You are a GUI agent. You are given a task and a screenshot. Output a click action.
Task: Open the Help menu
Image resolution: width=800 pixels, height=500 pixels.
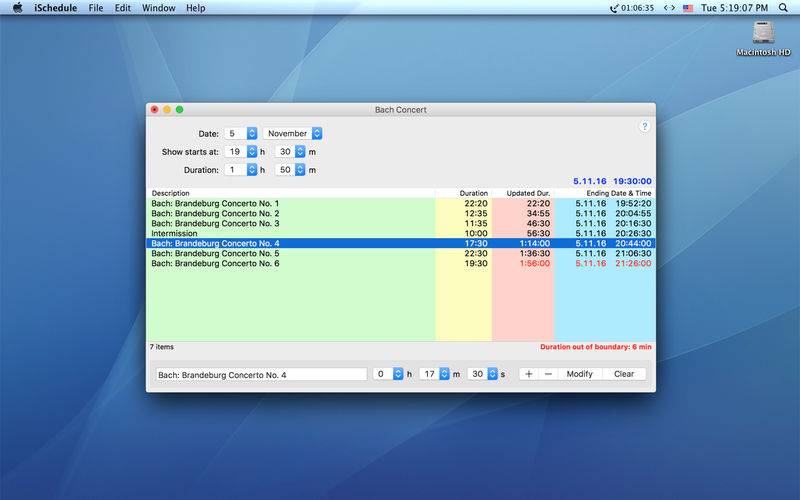(195, 8)
